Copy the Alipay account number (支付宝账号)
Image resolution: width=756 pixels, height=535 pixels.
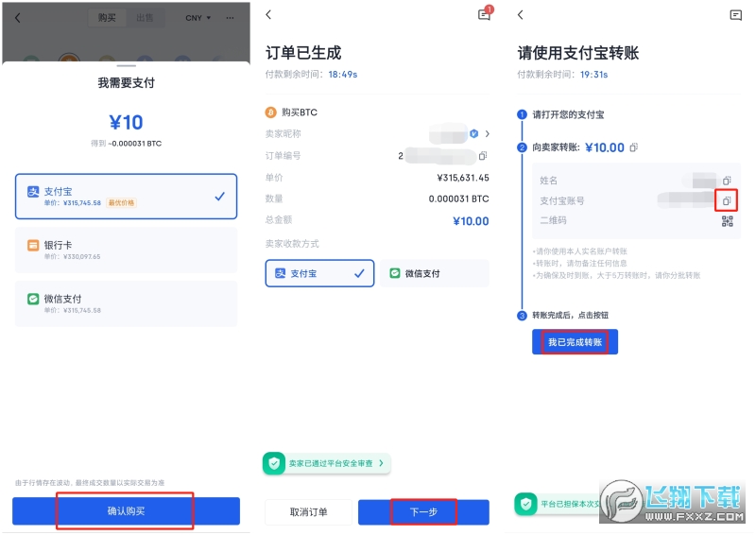(727, 200)
